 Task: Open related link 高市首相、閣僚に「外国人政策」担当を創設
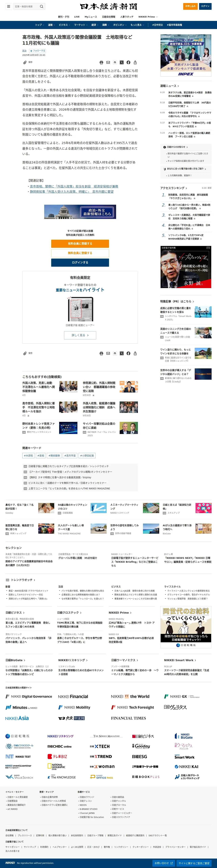pyautogui.click(x=74, y=186)
